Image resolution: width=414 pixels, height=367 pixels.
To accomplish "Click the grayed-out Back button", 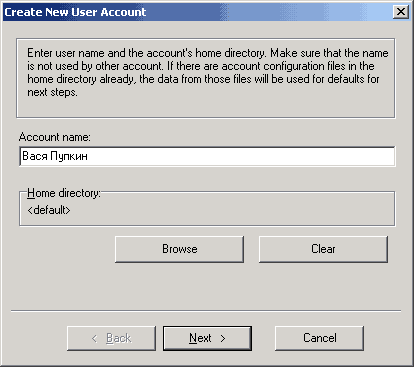I will coord(111,338).
